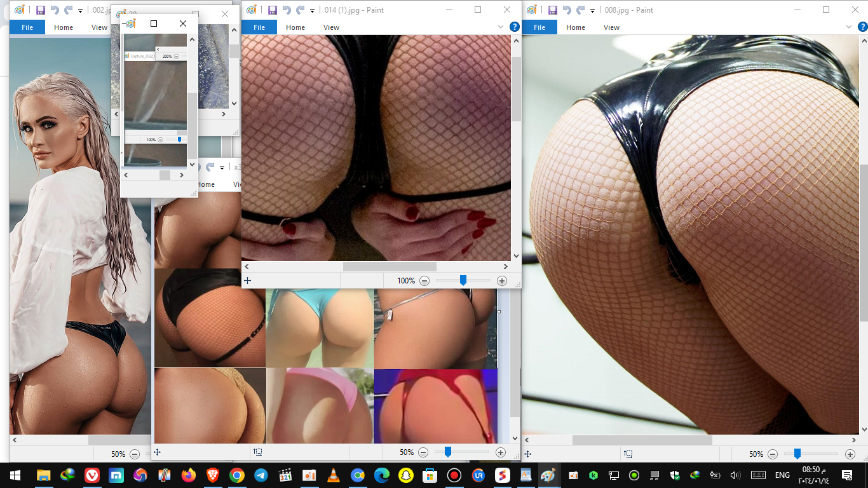Viewport: 868px width, 488px height.
Task: Click the Save icon in 014 (1).jpg Paint window
Action: click(273, 10)
